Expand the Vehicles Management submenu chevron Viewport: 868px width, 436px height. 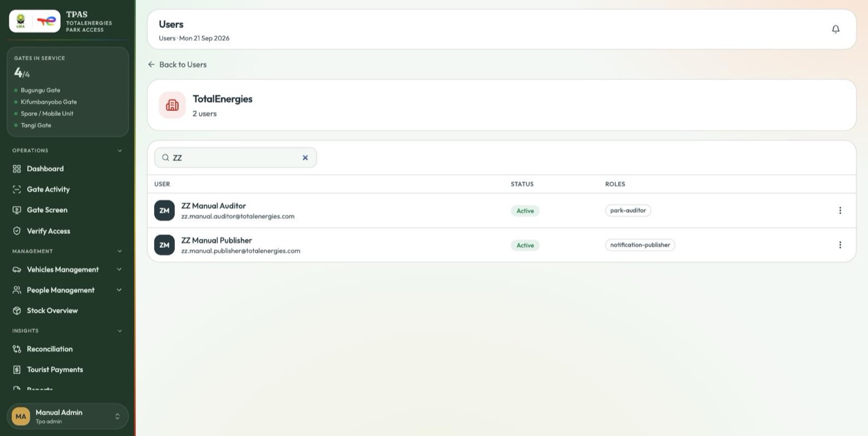pyautogui.click(x=119, y=270)
